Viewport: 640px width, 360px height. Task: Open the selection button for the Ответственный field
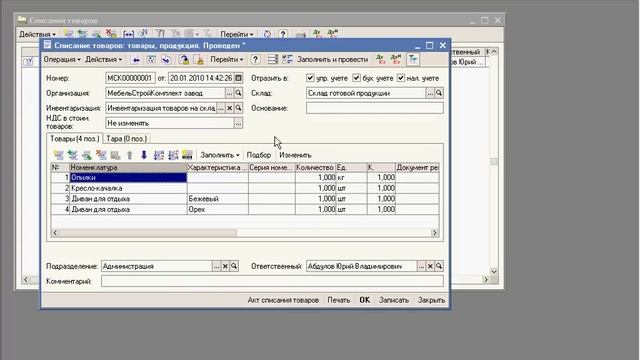click(x=421, y=266)
